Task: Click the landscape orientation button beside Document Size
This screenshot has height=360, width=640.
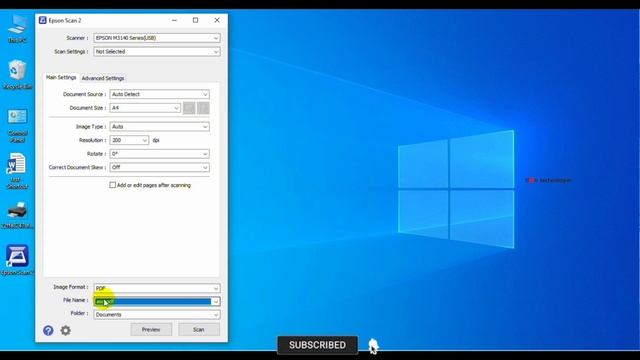Action: [203, 108]
